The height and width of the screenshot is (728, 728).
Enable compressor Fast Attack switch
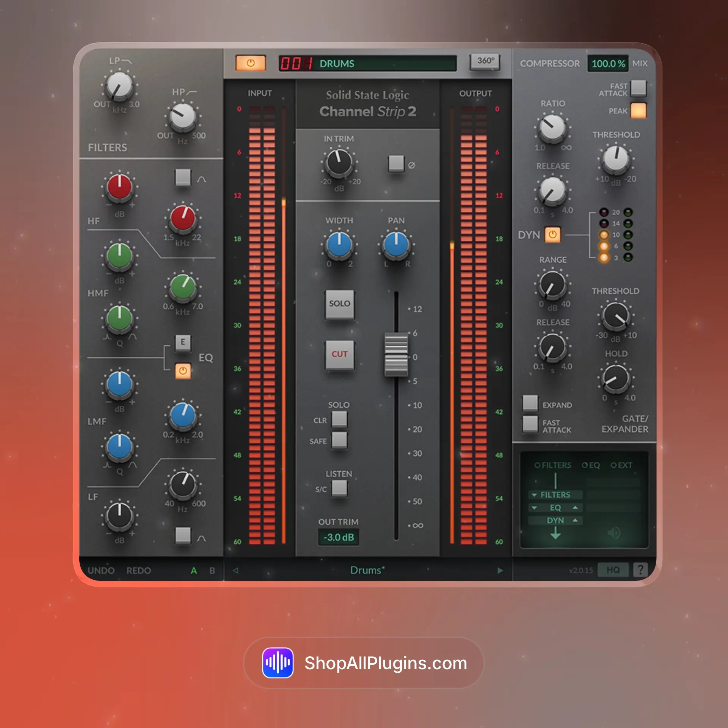pyautogui.click(x=639, y=88)
